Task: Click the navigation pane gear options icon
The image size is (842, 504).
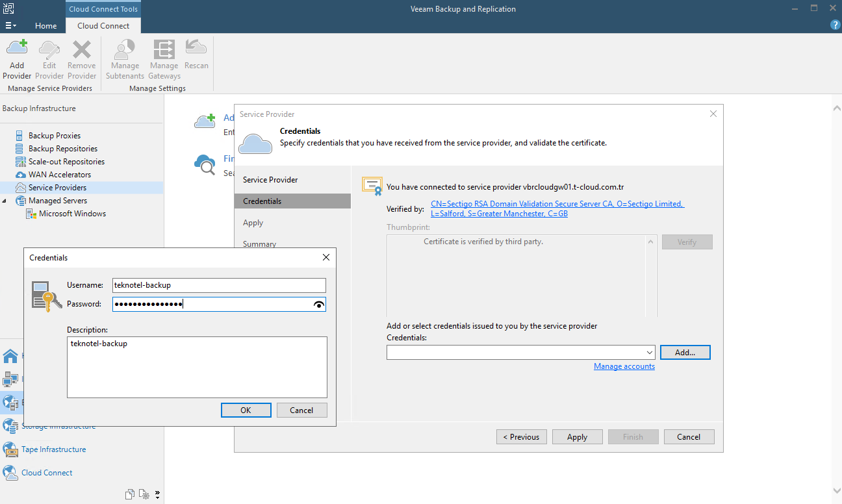Action: click(x=145, y=494)
